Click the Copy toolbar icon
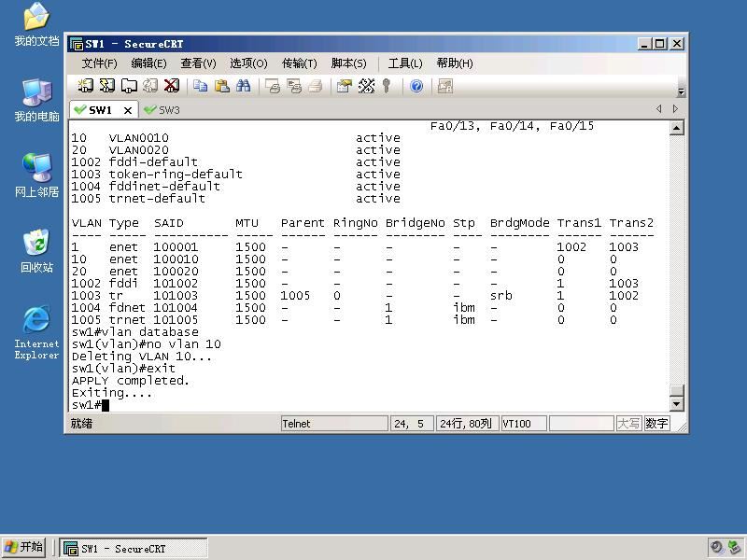 200,86
